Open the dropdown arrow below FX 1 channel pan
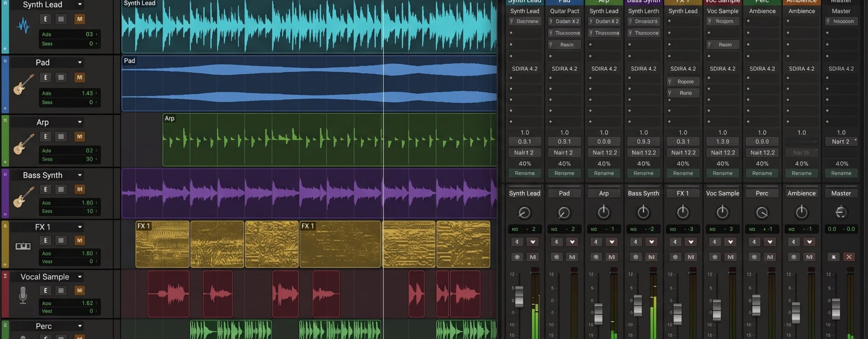The width and height of the screenshot is (868, 339). 691,242
